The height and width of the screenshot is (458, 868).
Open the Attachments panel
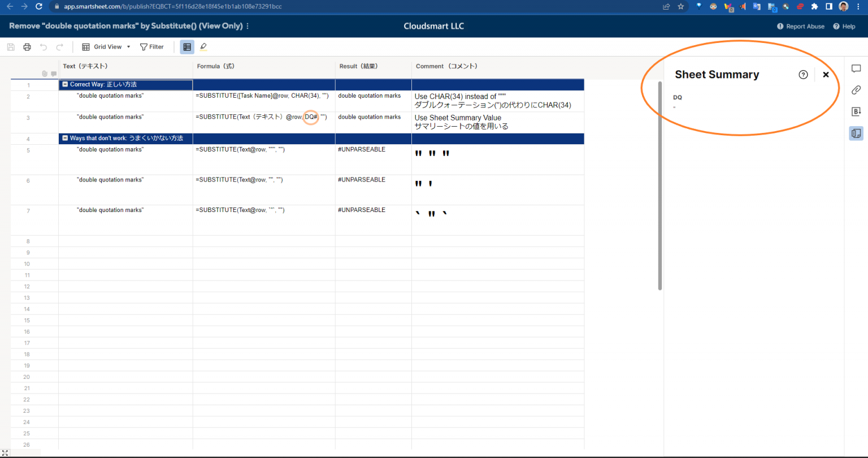856,90
